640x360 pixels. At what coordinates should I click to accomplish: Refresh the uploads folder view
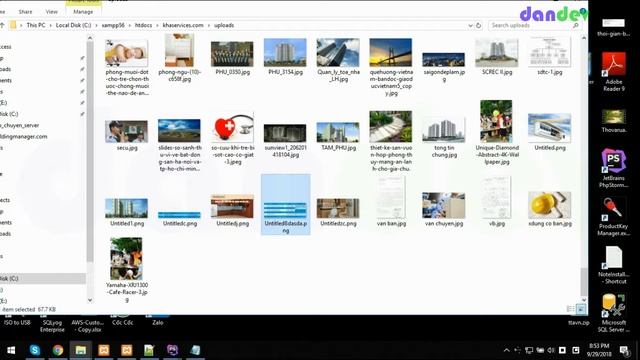[478, 25]
